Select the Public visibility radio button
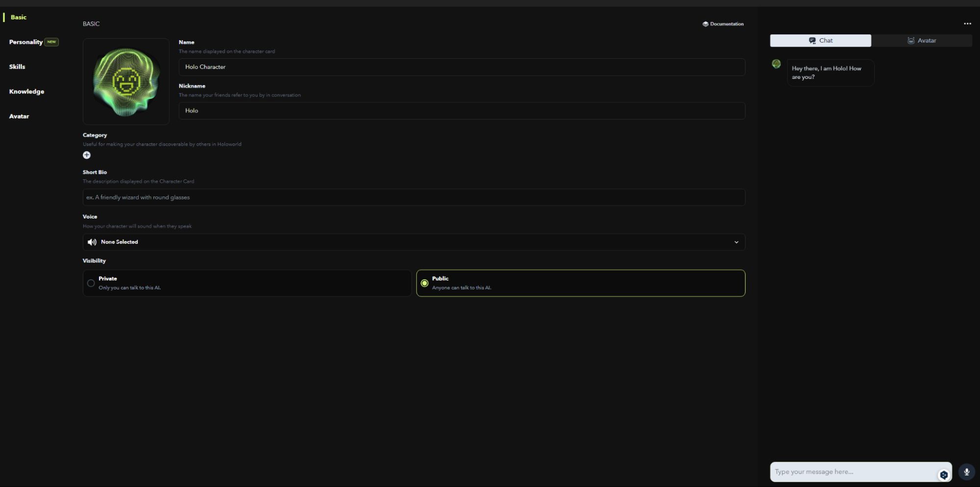Screen dimensions: 980x487 tap(425, 283)
